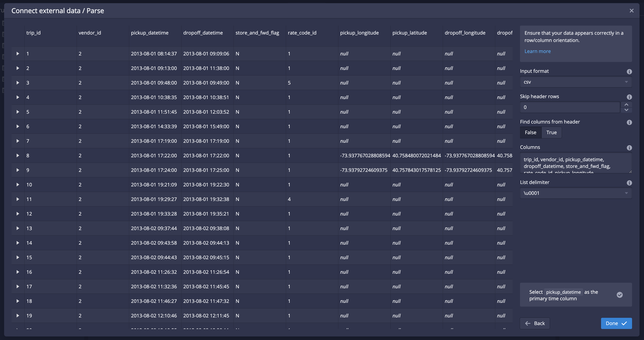The image size is (644, 340).
Task: Close the Connect external data dialog
Action: 631,11
